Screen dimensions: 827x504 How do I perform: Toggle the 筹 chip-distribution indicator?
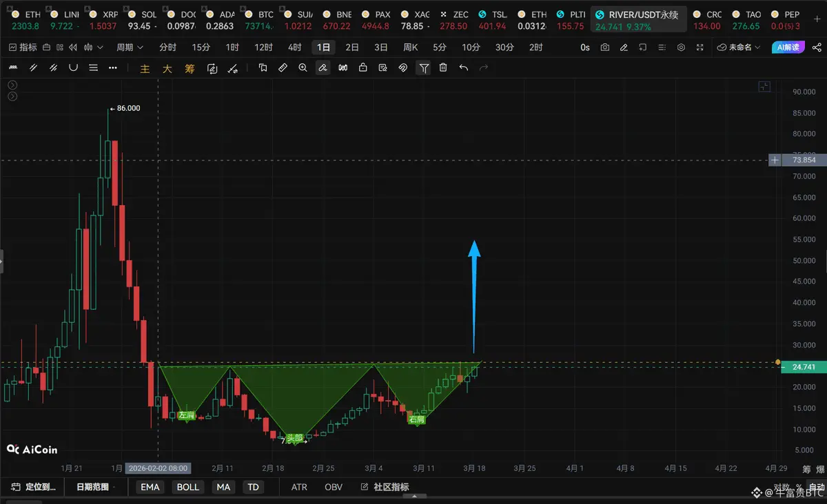coord(190,69)
